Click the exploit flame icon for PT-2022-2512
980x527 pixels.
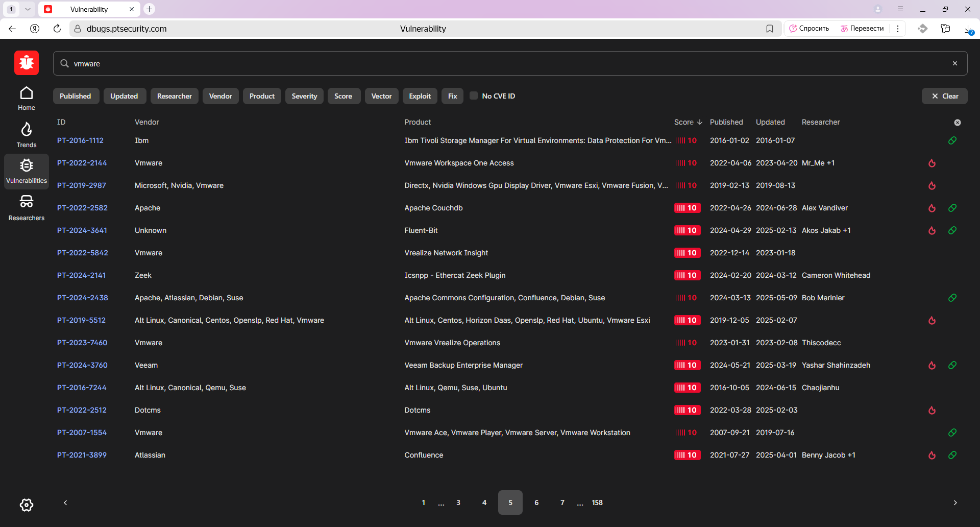click(932, 410)
